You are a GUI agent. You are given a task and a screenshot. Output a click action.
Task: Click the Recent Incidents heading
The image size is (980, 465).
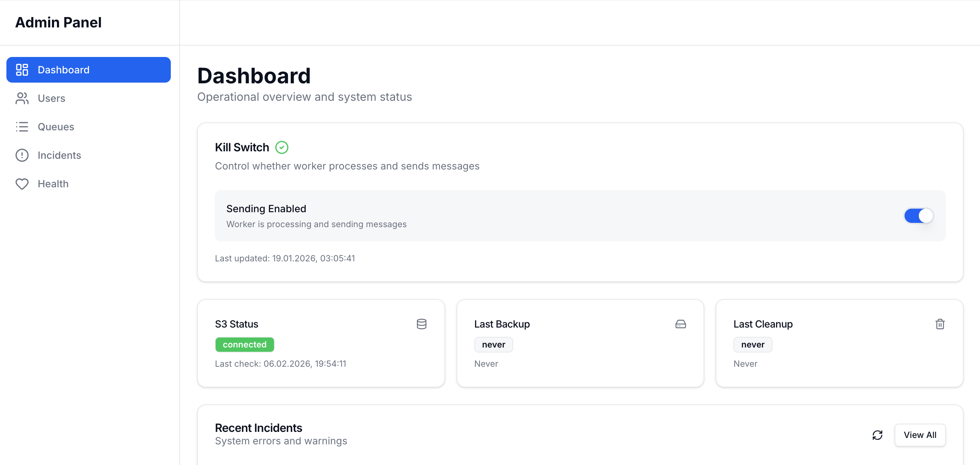coord(258,428)
